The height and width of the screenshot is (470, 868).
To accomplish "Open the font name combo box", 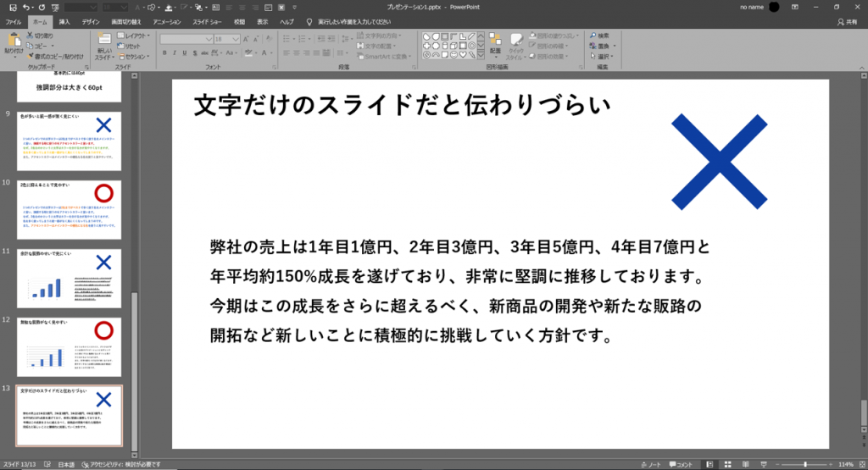I will pos(186,39).
